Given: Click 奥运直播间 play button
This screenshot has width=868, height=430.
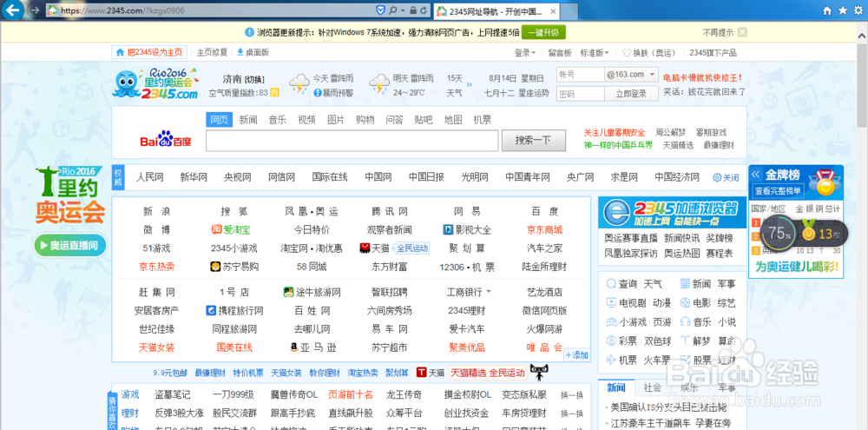Looking at the screenshot, I should tap(70, 245).
